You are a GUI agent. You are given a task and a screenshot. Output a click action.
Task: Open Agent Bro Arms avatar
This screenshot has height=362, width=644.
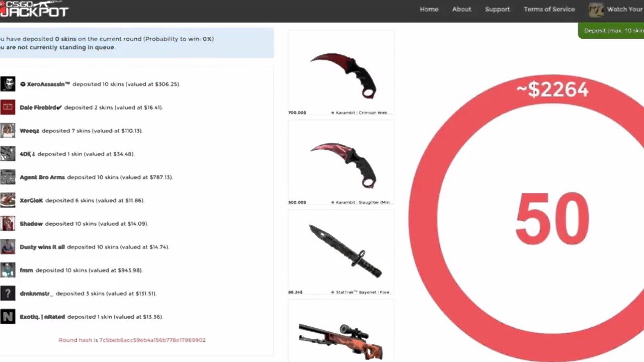pos(8,177)
